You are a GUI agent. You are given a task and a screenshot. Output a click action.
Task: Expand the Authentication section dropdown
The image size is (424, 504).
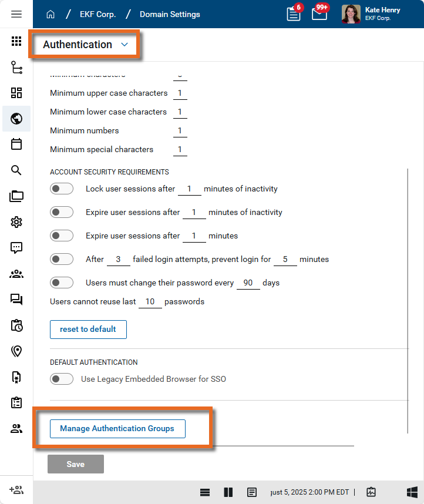pos(124,45)
